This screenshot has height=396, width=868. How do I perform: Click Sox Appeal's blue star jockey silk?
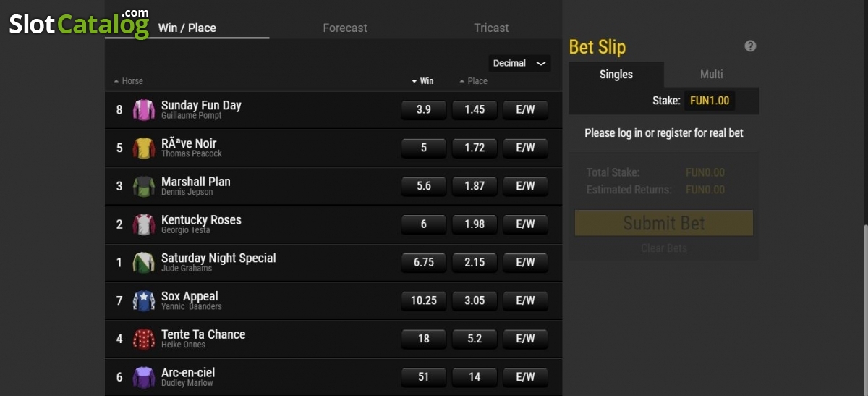pyautogui.click(x=144, y=300)
